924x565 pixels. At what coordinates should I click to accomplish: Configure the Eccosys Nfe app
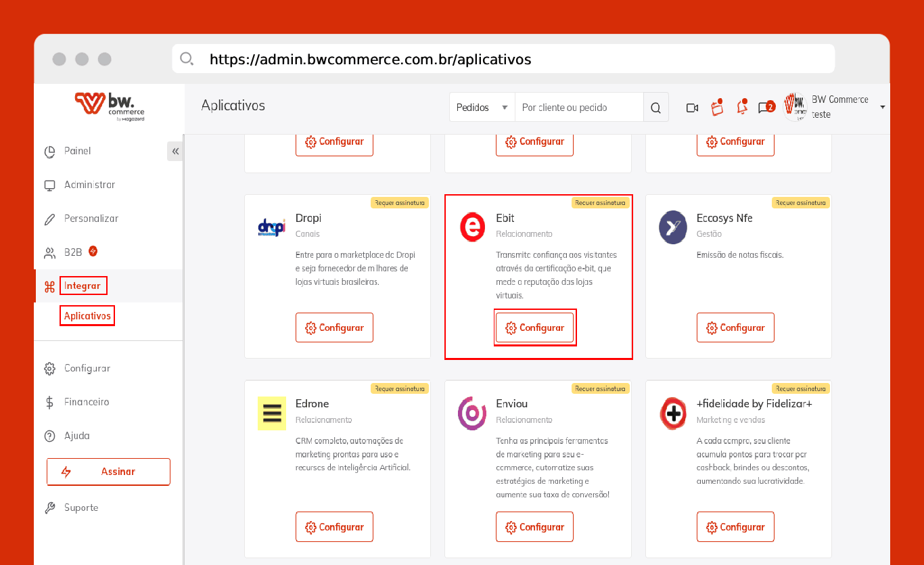(735, 327)
